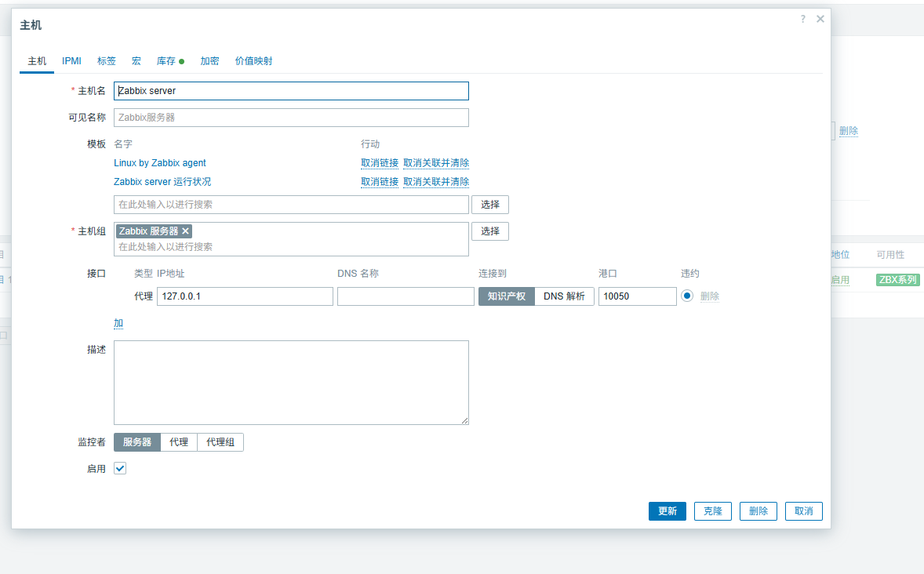
Task: Select DNS 解析 connect-to option
Action: pos(564,296)
